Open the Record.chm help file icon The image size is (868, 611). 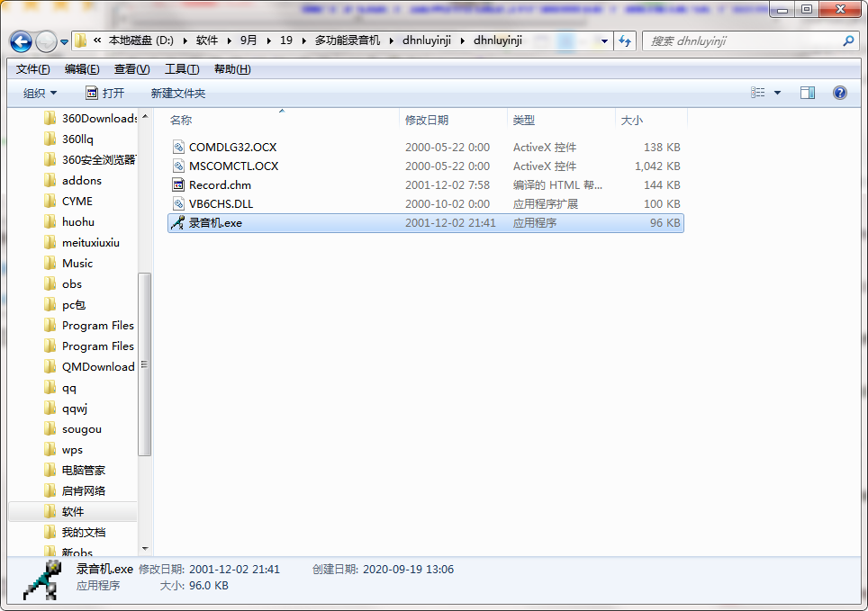176,184
